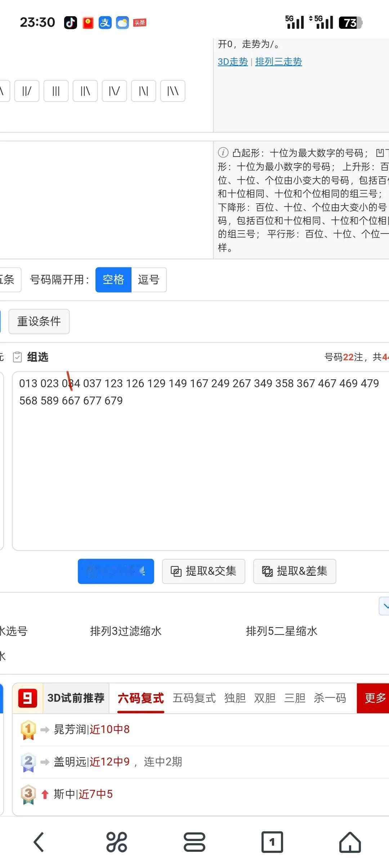Tap the TikTok notification icon
The image size is (389, 868).
coord(71,23)
